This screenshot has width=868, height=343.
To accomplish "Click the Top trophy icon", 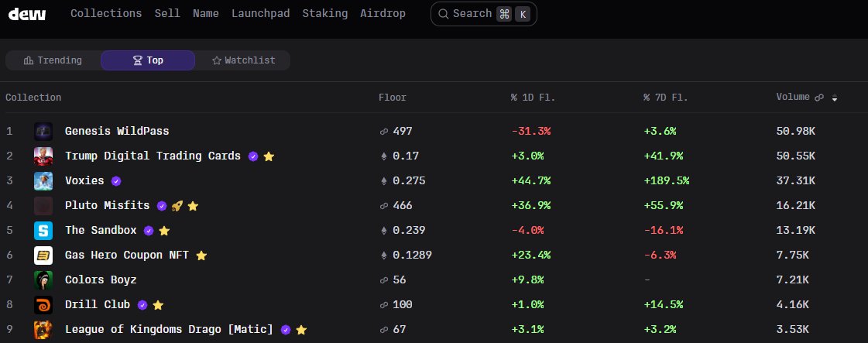I will (x=138, y=60).
